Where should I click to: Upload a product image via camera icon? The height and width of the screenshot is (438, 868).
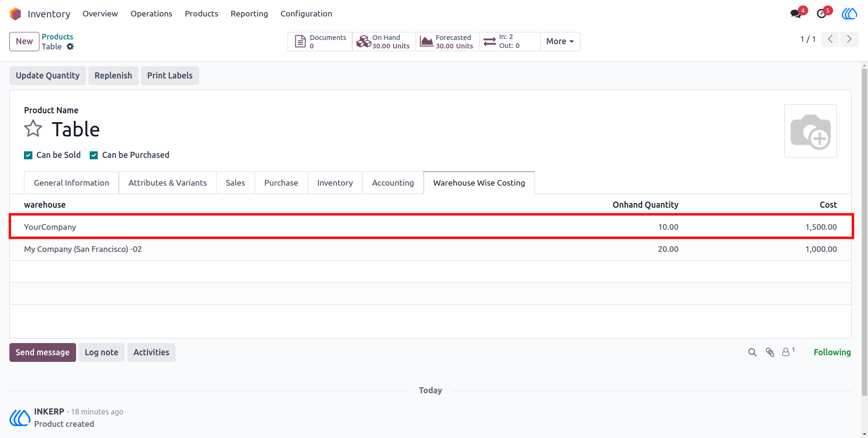pyautogui.click(x=811, y=131)
